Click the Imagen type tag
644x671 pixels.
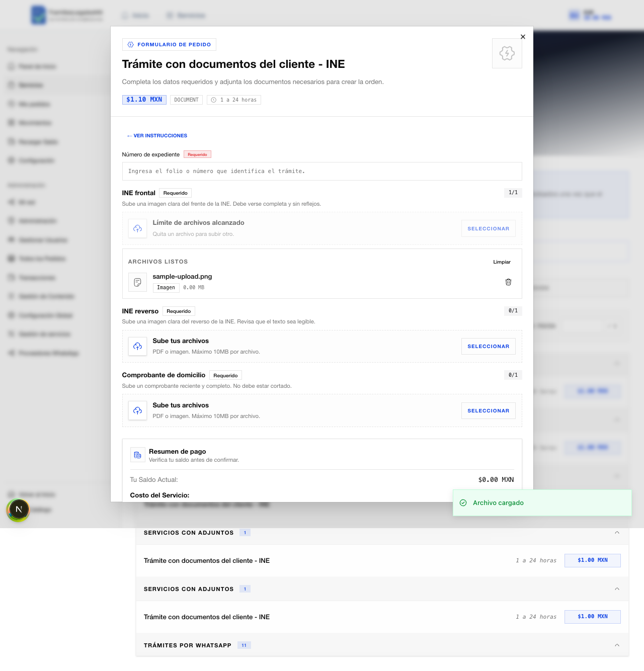[x=166, y=288]
